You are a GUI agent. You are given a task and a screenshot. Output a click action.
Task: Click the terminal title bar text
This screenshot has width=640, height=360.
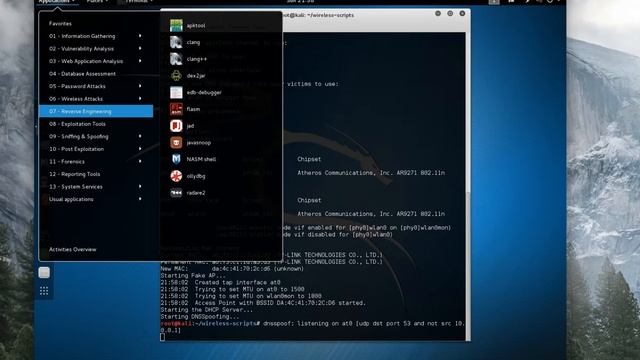[318, 15]
